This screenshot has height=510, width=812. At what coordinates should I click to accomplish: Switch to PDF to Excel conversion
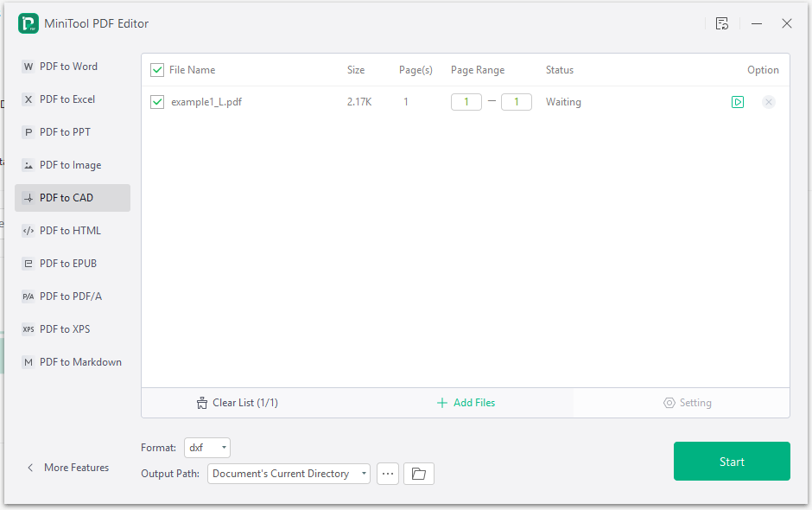coord(73,99)
